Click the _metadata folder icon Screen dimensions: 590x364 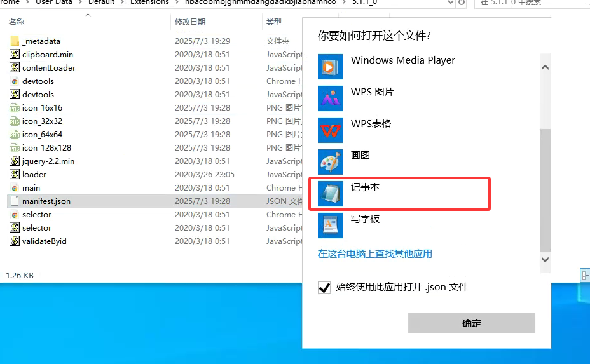click(x=15, y=41)
